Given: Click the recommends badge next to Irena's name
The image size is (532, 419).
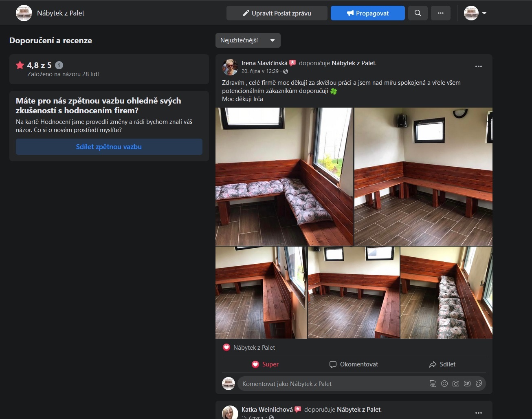Looking at the screenshot, I should point(292,63).
